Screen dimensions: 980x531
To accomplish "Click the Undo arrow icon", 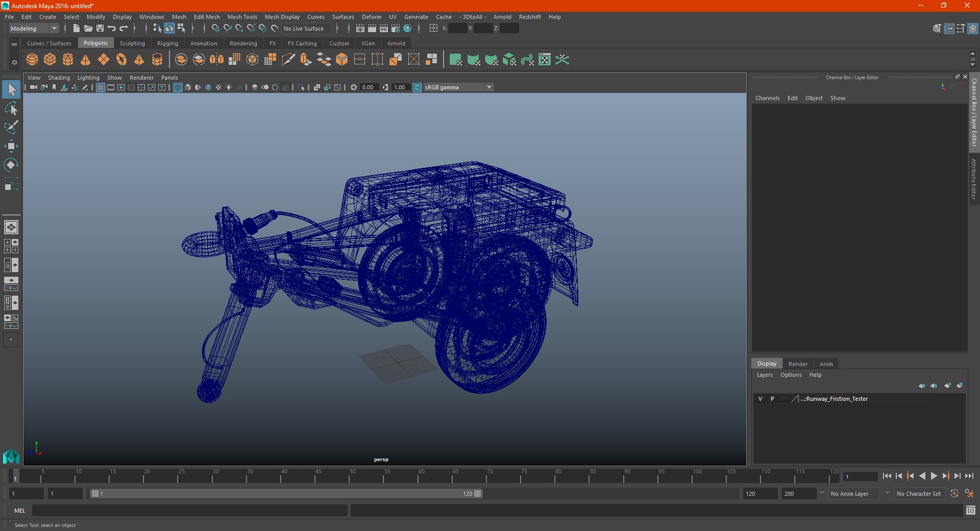I will point(112,29).
